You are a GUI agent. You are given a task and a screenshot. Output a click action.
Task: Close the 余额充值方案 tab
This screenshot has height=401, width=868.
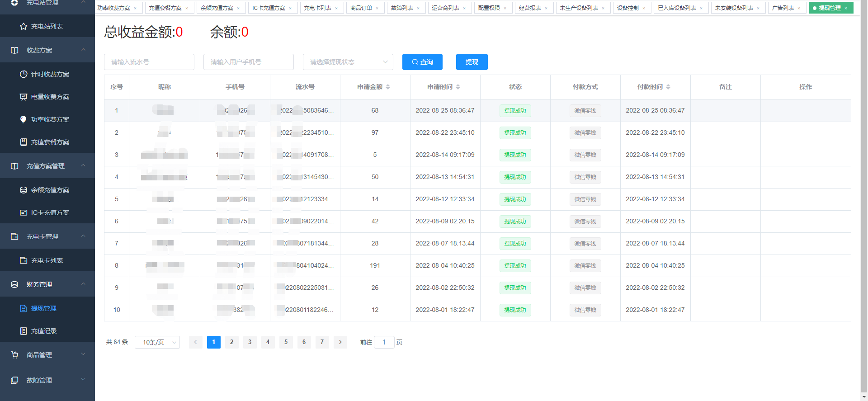[x=238, y=8]
